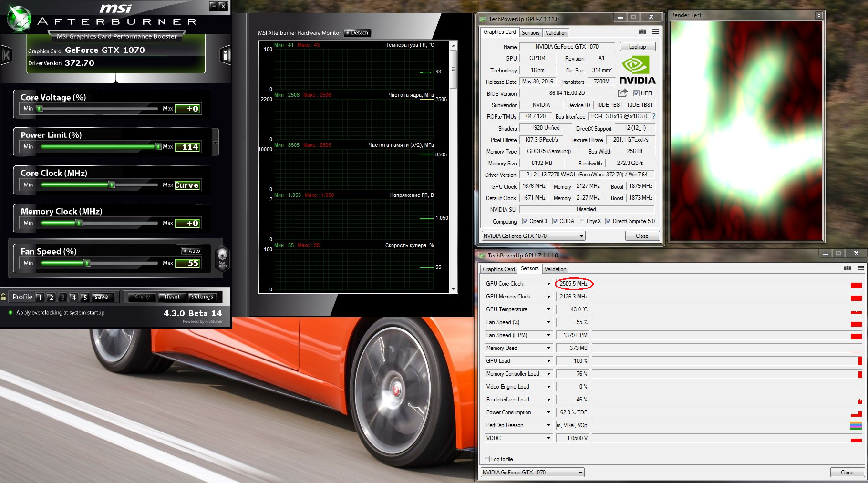Enable the Log to file checkbox
Screen dimensions: 868x483
tap(487, 459)
